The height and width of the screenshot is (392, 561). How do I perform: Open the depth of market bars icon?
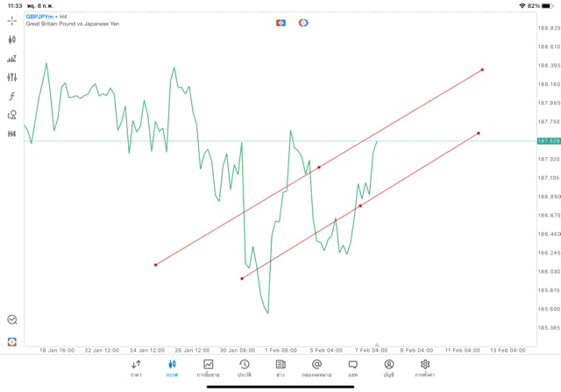(12, 59)
